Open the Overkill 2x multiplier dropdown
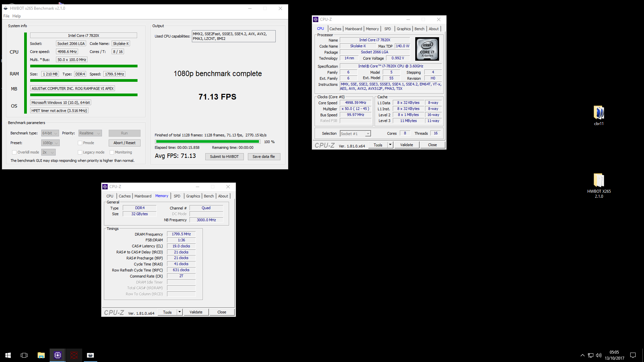 pos(48,152)
